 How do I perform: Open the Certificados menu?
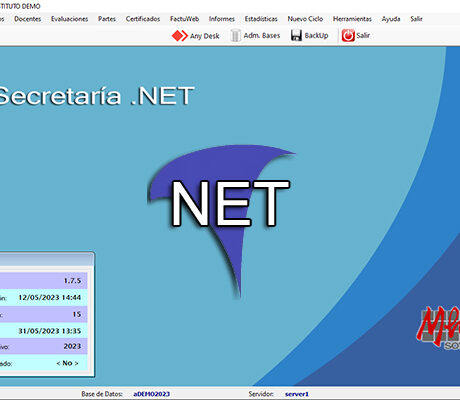click(x=143, y=19)
